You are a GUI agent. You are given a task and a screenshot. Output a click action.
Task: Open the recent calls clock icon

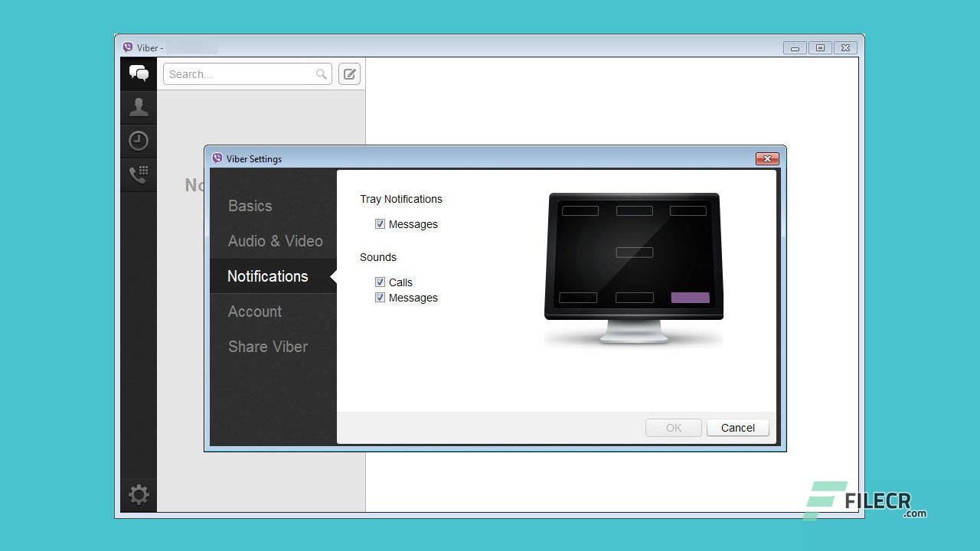coord(139,141)
